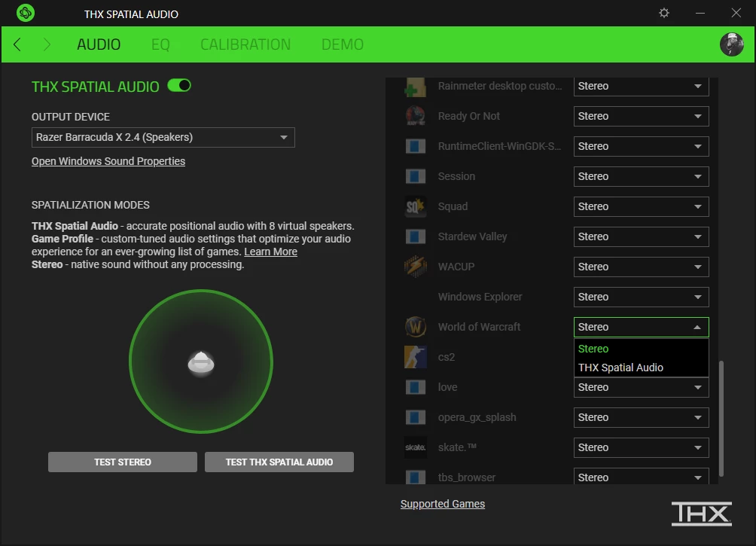Click the Session app icon

pos(415,176)
